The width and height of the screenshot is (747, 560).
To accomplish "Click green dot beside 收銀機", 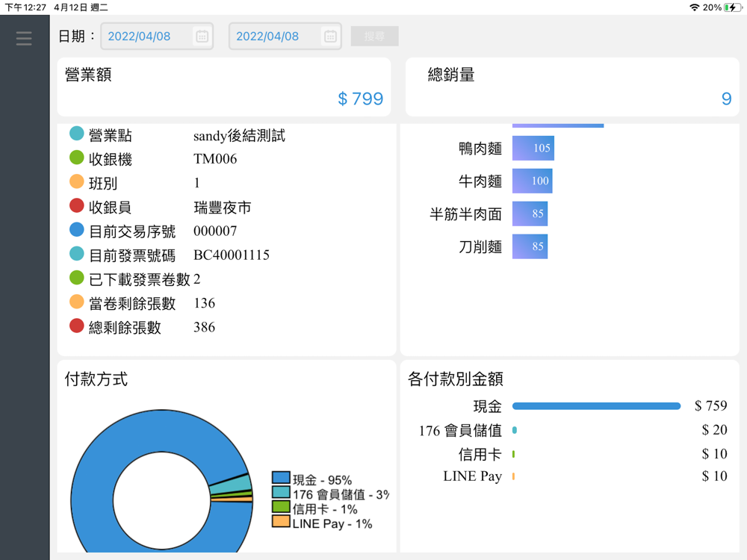I will tap(76, 157).
